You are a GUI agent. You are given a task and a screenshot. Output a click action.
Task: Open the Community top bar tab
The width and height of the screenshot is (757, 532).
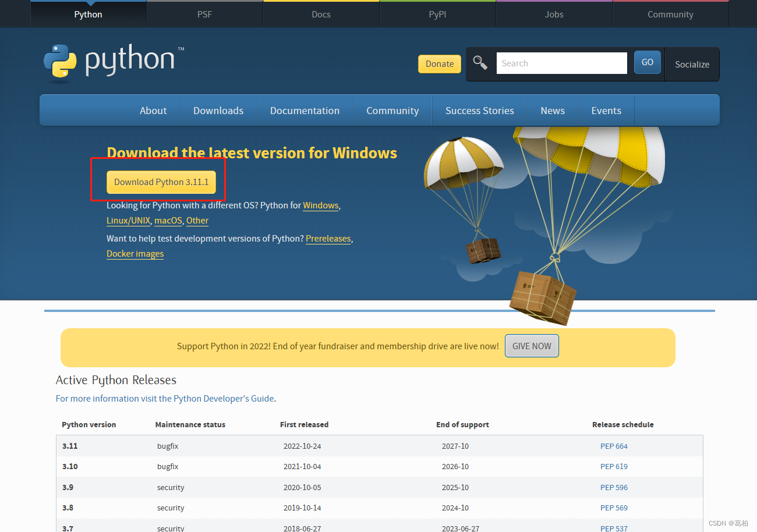(671, 14)
